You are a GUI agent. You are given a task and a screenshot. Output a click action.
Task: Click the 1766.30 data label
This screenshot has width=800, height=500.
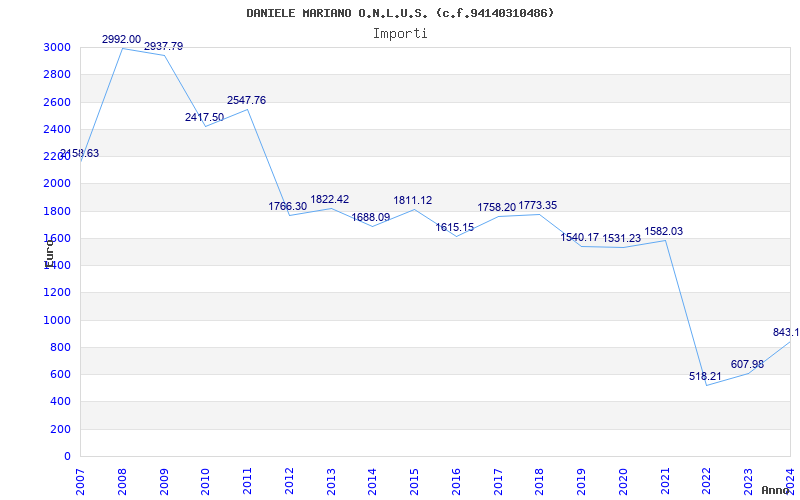[288, 207]
